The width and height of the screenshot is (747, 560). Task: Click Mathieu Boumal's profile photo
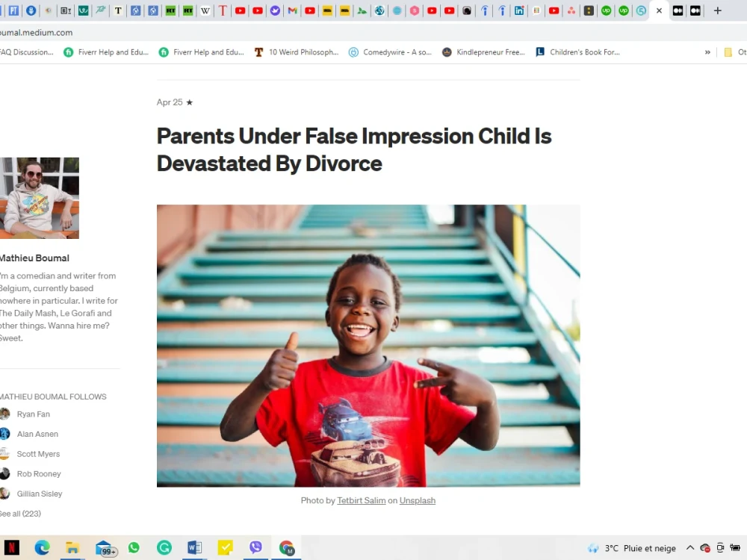click(x=40, y=198)
